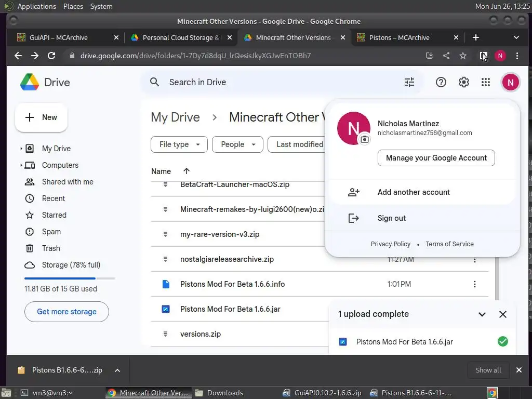Open the Privacy Policy link
The height and width of the screenshot is (399, 532).
pos(391,244)
